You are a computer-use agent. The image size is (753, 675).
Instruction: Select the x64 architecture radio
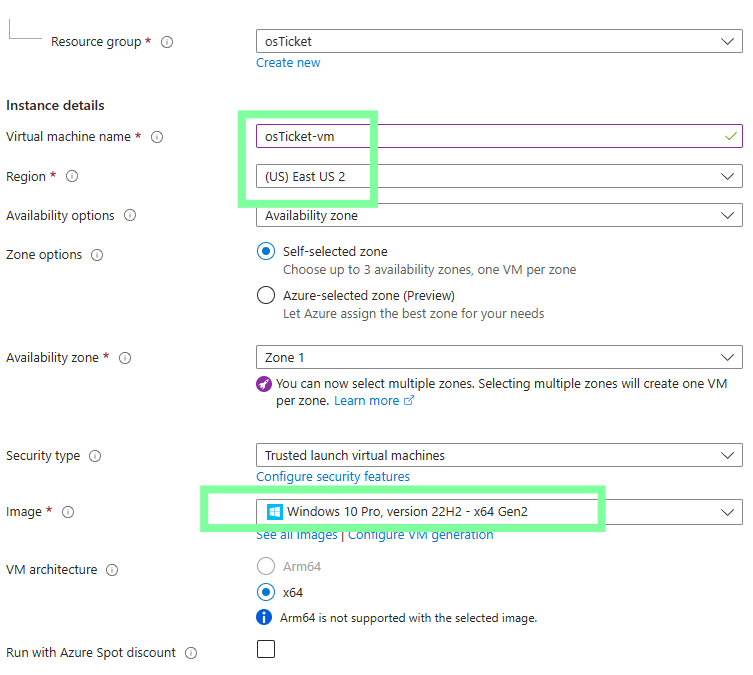266,592
